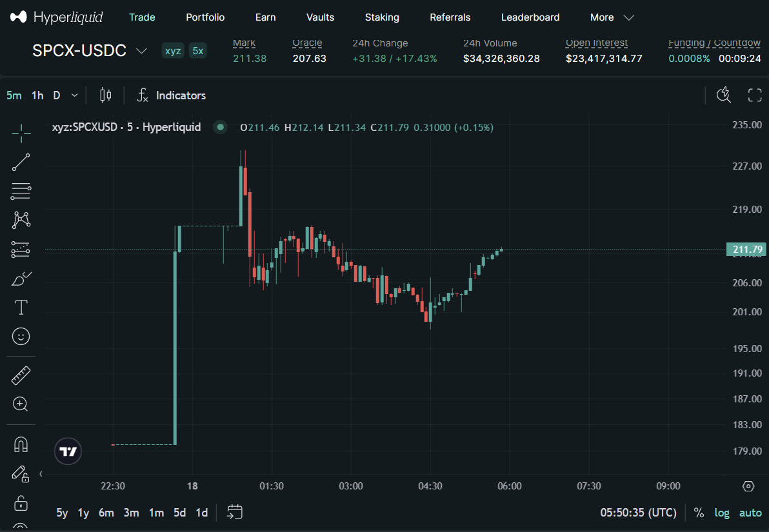Open chart settings gear icon

748,486
